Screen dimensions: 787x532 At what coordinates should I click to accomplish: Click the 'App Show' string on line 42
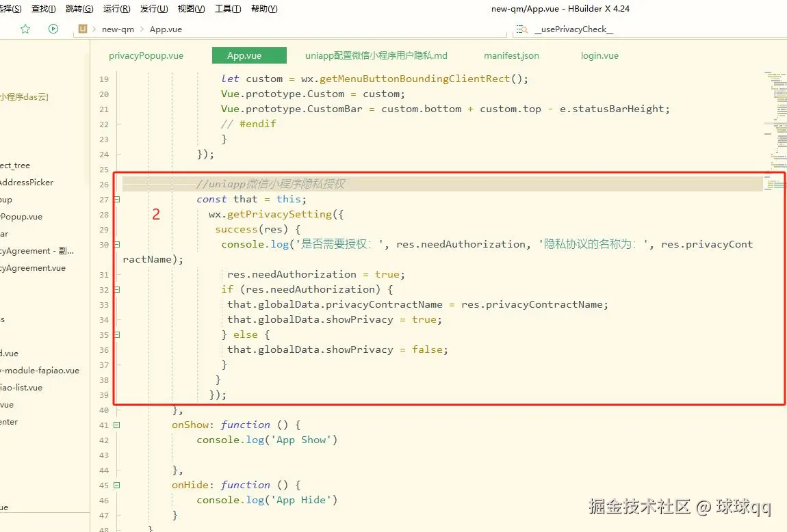click(301, 440)
